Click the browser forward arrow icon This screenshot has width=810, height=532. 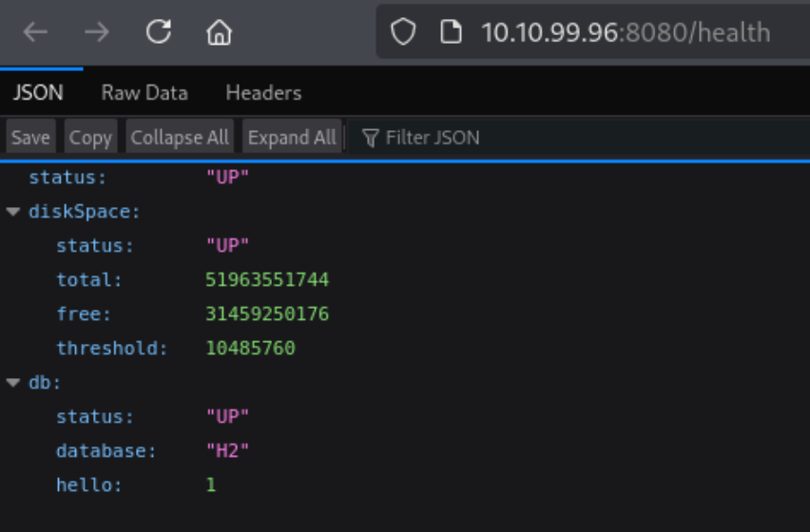[96, 32]
